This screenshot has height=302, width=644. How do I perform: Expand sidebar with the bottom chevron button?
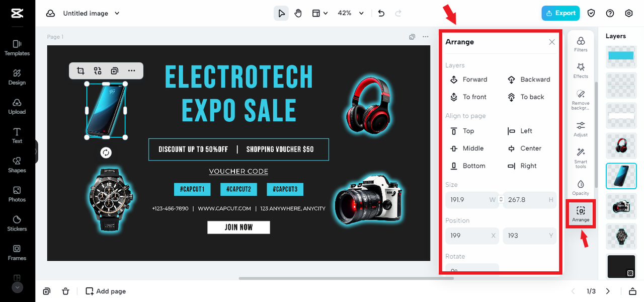tap(17, 287)
